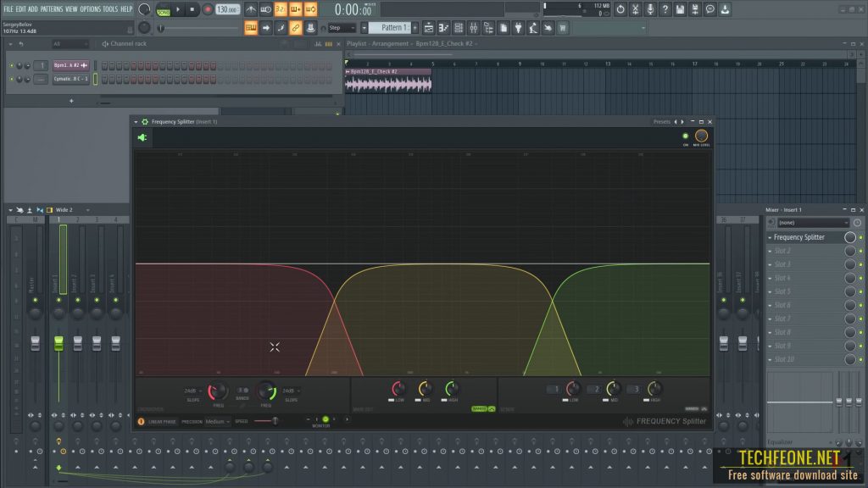Add a new pattern with plus button
The image size is (868, 488).
(x=415, y=28)
